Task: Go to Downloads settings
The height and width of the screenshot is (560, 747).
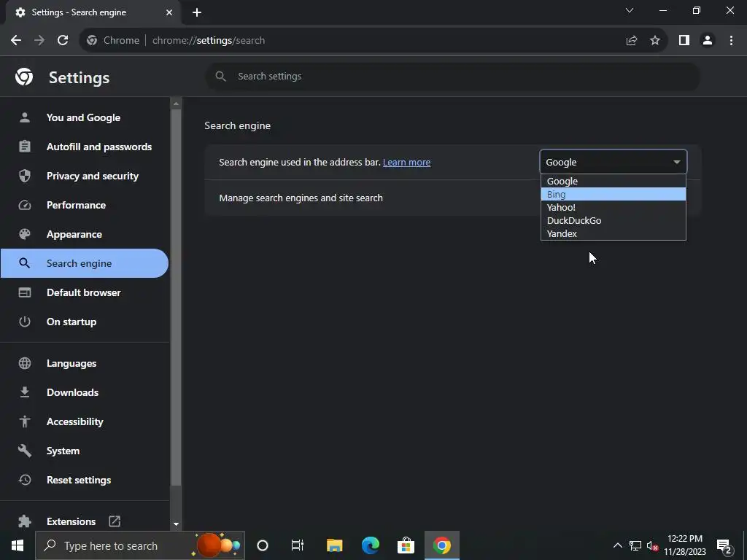Action: [85, 392]
